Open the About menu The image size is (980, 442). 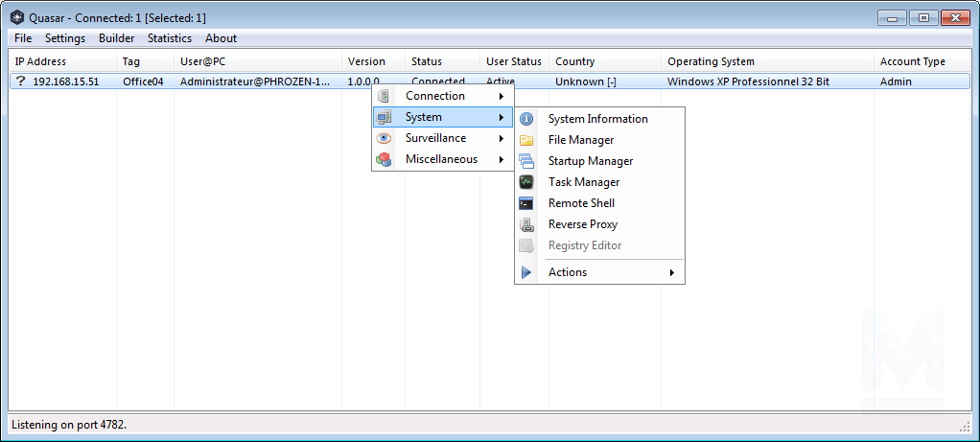click(x=221, y=38)
